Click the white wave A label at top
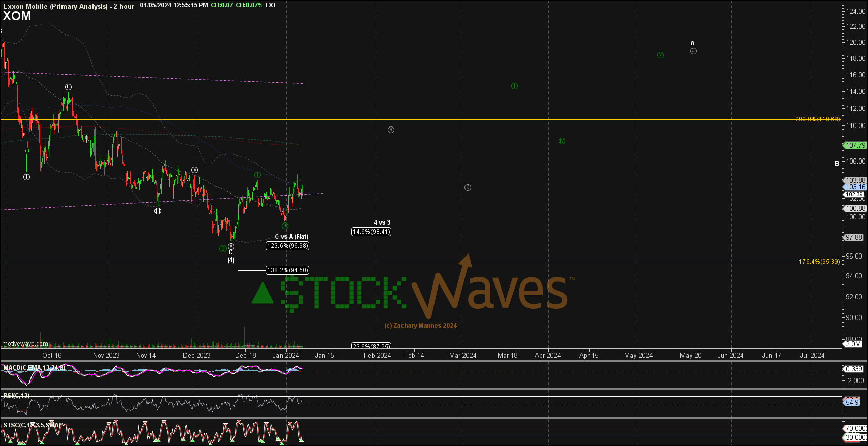 click(x=692, y=43)
